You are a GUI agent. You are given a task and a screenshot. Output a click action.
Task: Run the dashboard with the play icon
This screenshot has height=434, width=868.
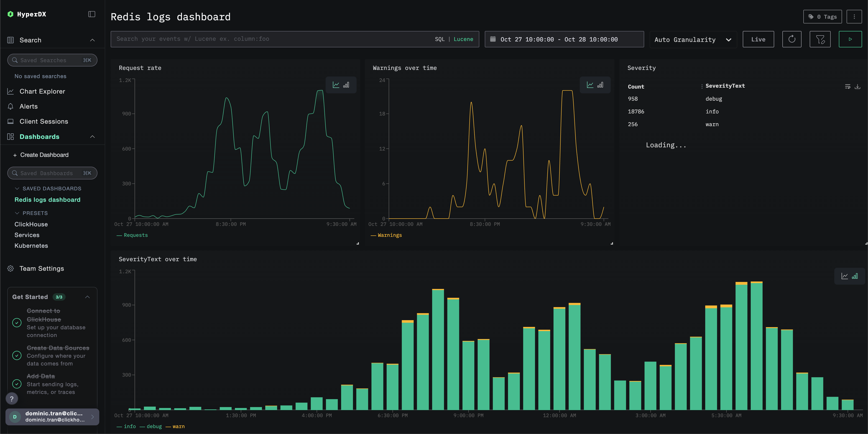click(850, 39)
